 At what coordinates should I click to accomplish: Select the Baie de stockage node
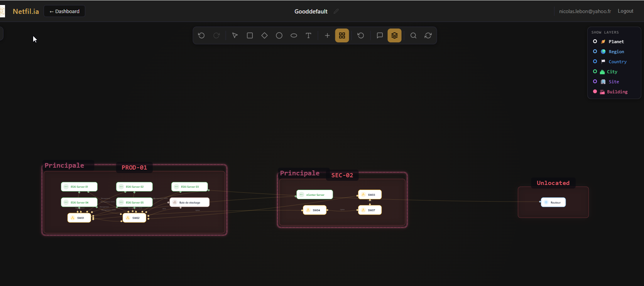pos(189,202)
